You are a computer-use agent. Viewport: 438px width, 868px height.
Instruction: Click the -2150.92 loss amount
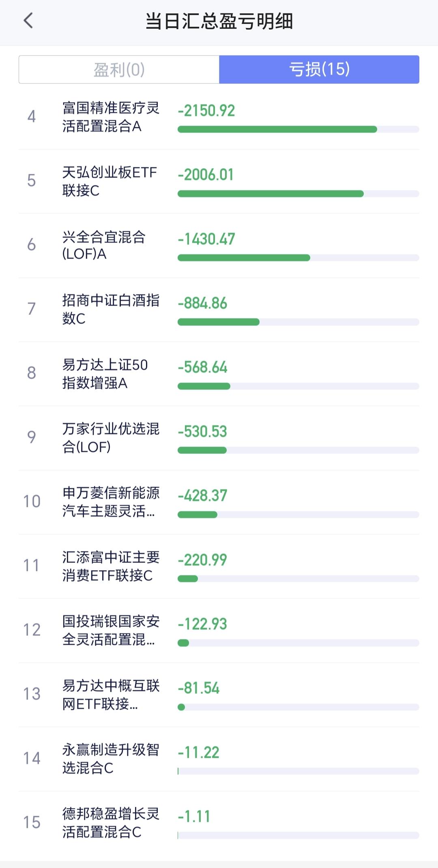(206, 111)
